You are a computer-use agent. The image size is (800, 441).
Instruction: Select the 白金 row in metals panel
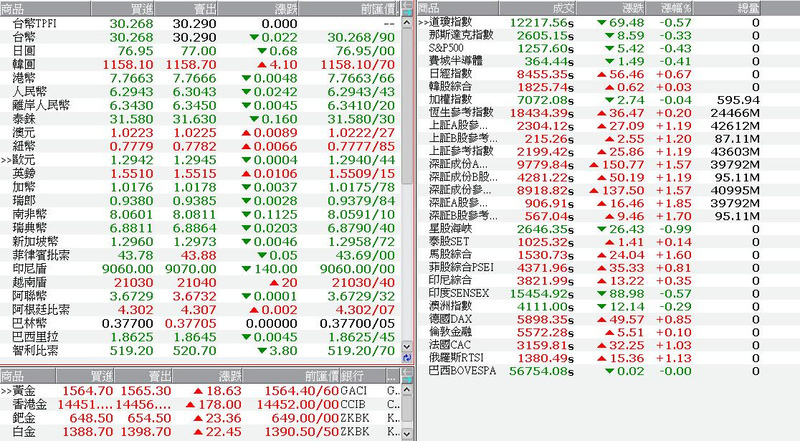(x=200, y=432)
